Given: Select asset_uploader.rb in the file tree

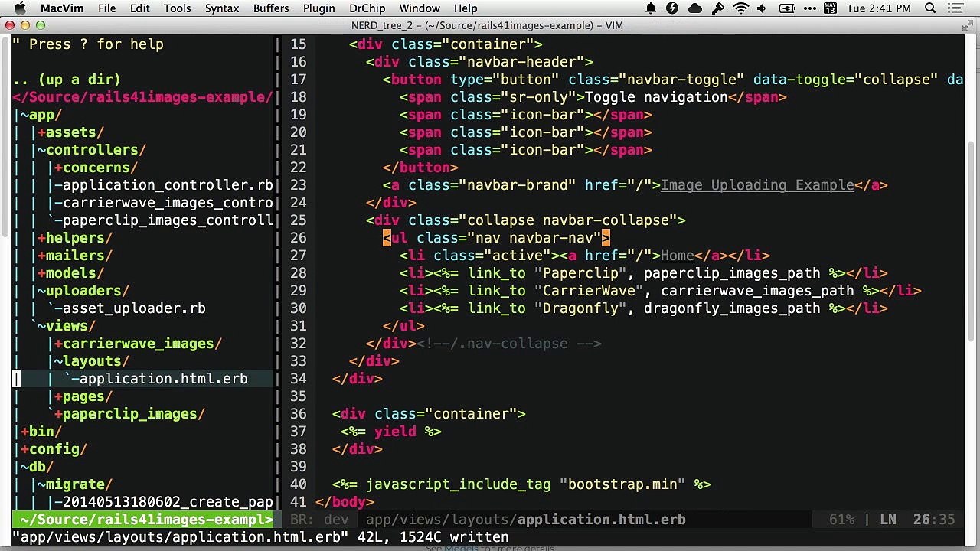Looking at the screenshot, I should point(130,308).
